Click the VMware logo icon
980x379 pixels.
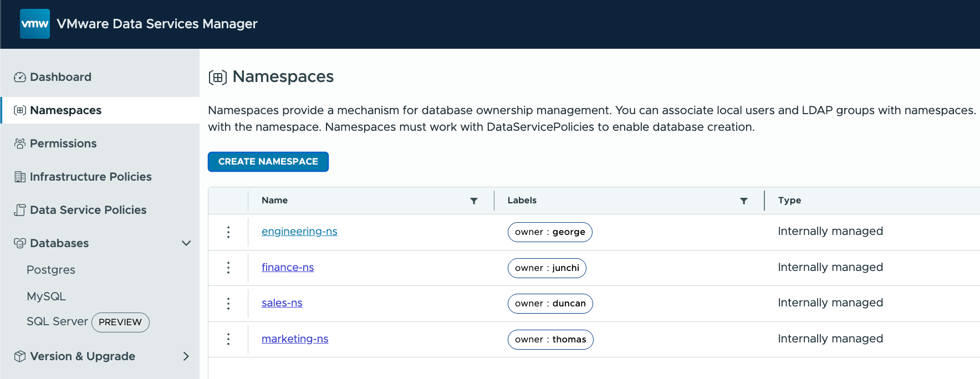point(34,24)
